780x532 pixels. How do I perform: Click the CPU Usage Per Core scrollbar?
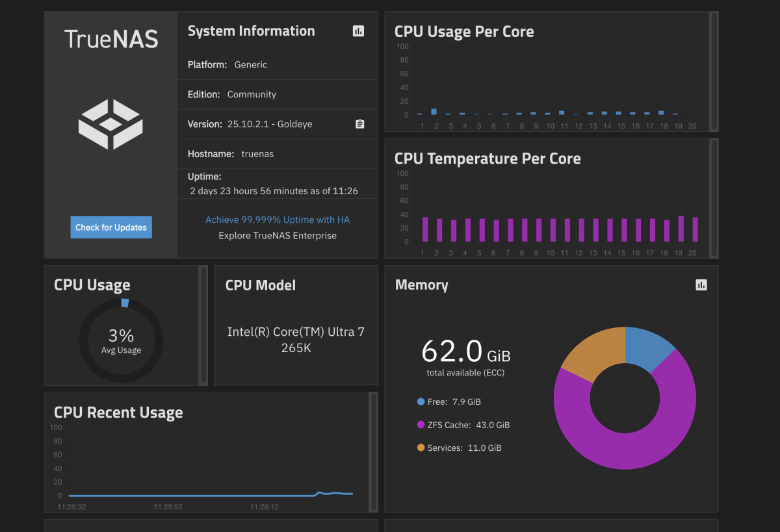point(713,70)
